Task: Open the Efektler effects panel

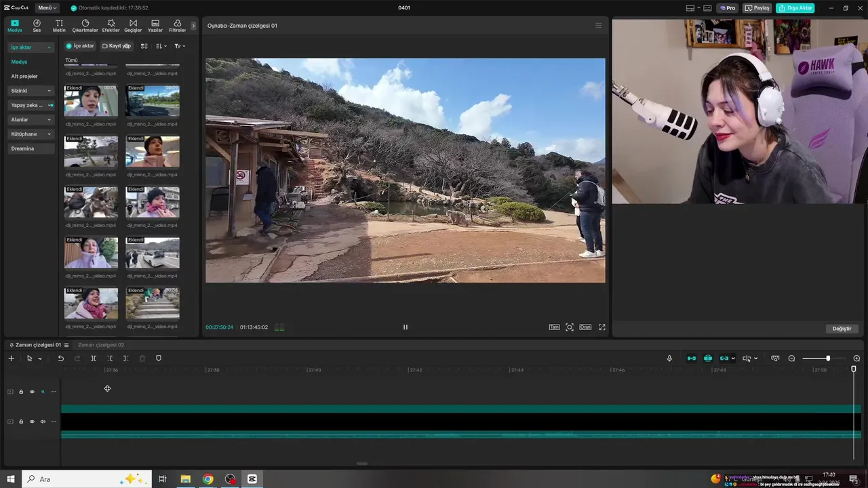Action: click(x=111, y=26)
